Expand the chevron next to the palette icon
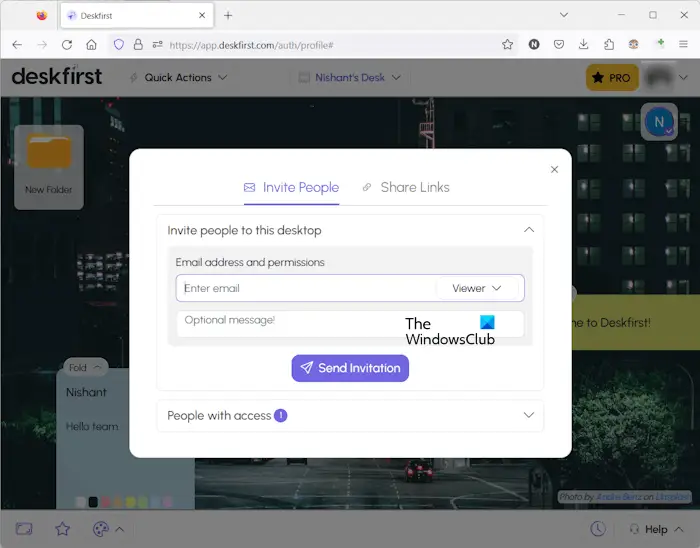 120,530
